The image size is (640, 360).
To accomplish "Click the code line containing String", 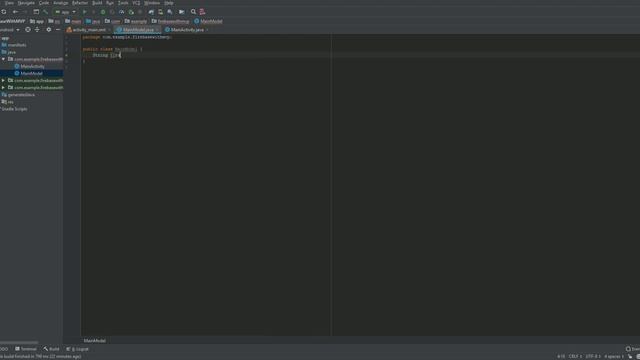I will (x=107, y=55).
